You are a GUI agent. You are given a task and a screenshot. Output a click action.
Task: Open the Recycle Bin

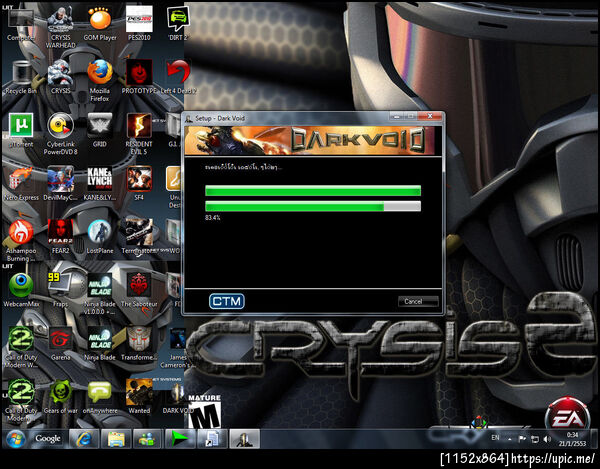click(21, 77)
